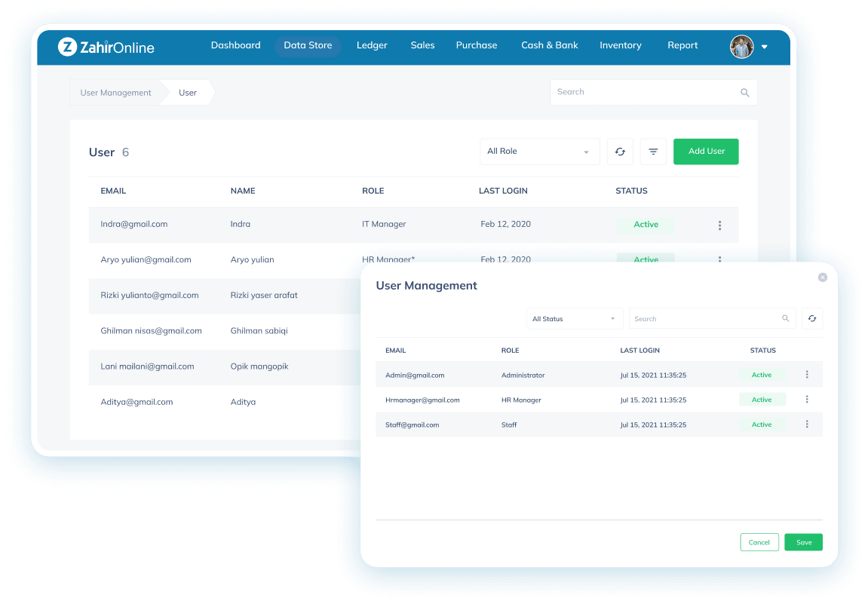Click the Cancel button in dialog
Screen dimensions: 868x604
click(x=759, y=542)
